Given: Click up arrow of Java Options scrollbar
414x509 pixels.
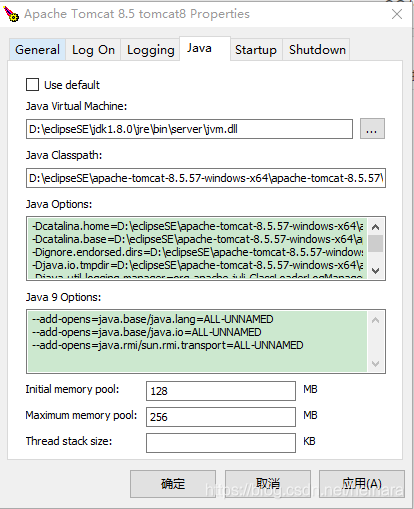Looking at the screenshot, I should pos(376,227).
